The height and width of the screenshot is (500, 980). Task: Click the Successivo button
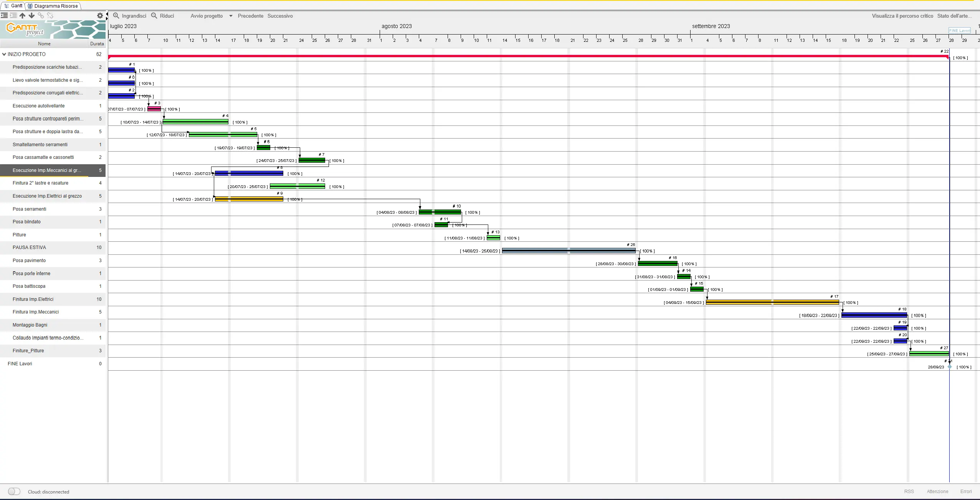point(280,16)
